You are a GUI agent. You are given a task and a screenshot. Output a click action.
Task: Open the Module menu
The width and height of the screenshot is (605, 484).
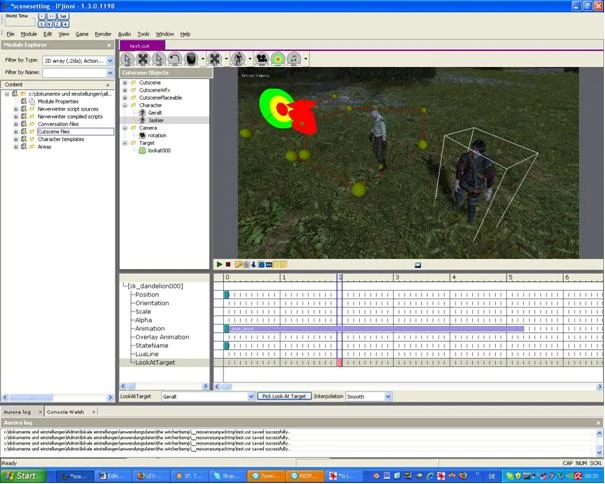click(x=29, y=34)
